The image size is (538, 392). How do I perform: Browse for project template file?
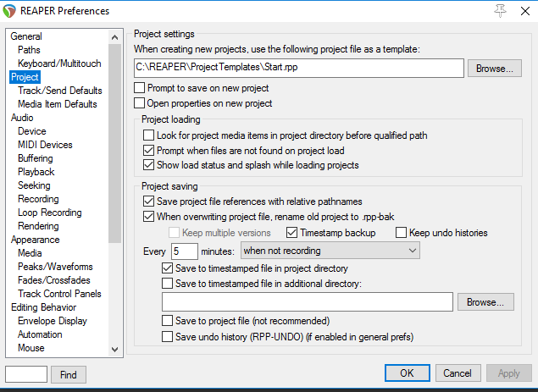pyautogui.click(x=495, y=69)
